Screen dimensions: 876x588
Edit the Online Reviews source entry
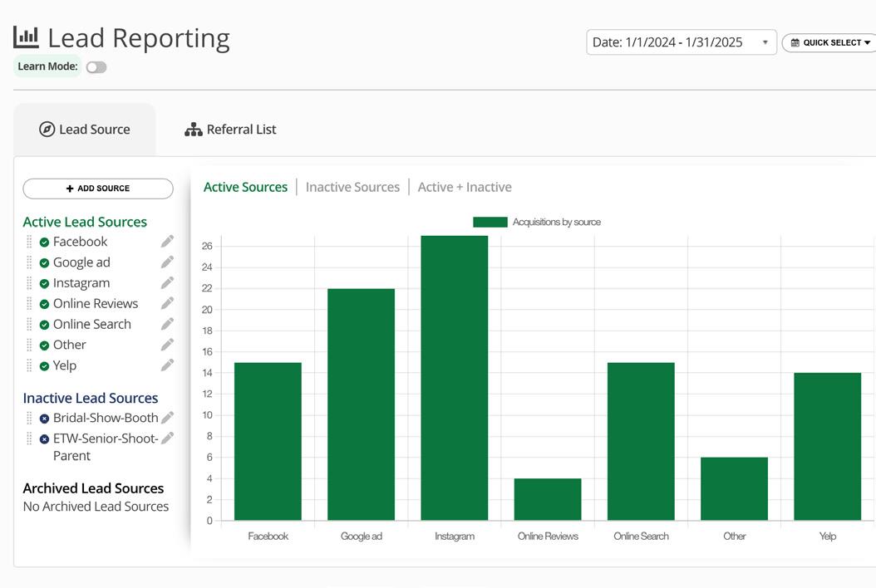(167, 304)
